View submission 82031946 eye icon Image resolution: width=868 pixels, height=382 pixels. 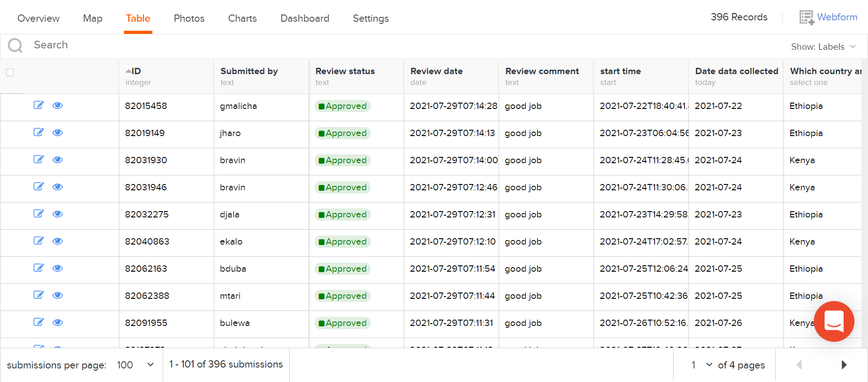point(57,187)
